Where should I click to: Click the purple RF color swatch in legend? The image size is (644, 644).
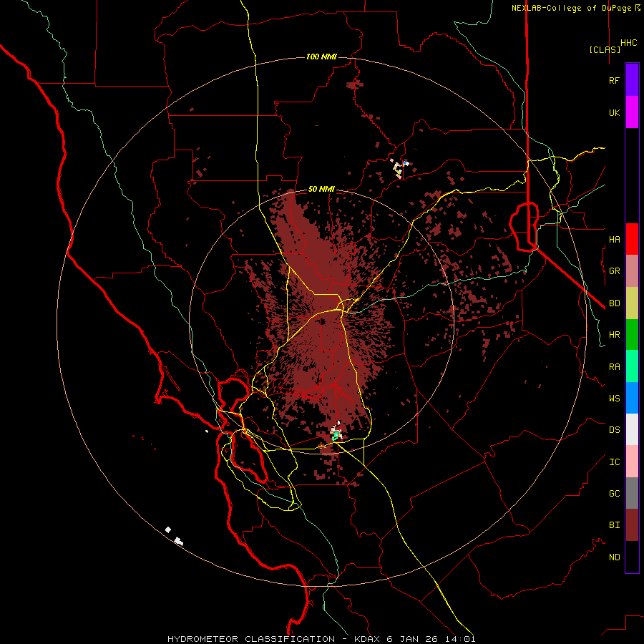click(632, 80)
